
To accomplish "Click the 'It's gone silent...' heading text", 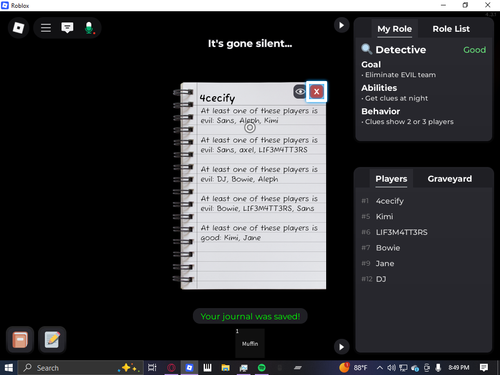I will 250,43.
